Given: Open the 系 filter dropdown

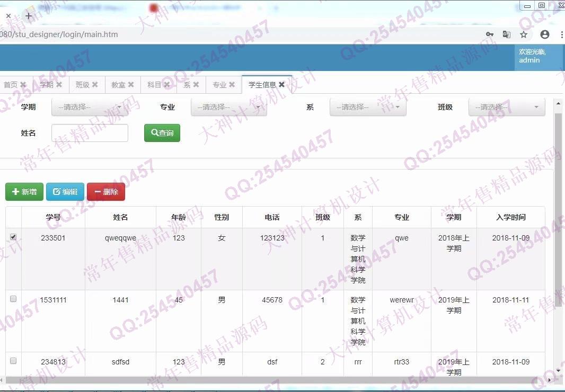Looking at the screenshot, I should pyautogui.click(x=368, y=107).
